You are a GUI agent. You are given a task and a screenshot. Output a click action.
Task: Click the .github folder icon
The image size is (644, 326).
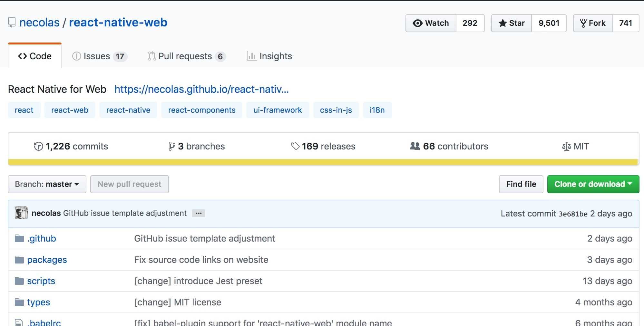[19, 239]
